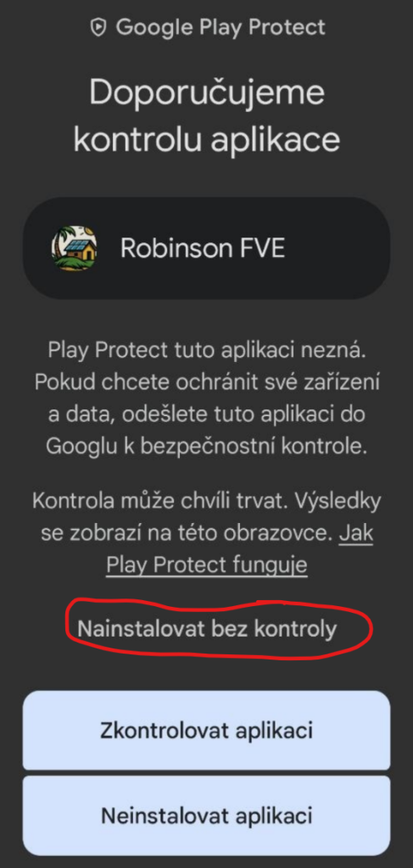Image resolution: width=413 pixels, height=868 pixels.
Task: Click the Play Protect shield icon
Action: click(x=98, y=27)
